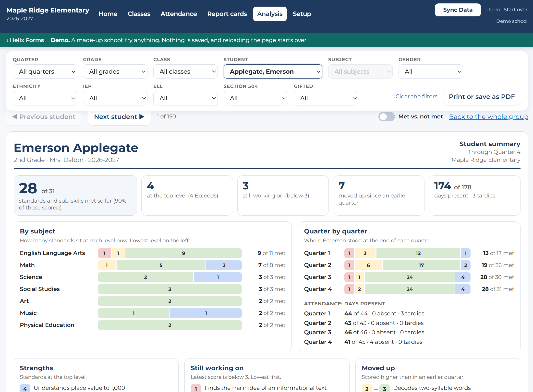The height and width of the screenshot is (392, 533).
Task: Click the Clear the filters link
Action: (x=416, y=96)
